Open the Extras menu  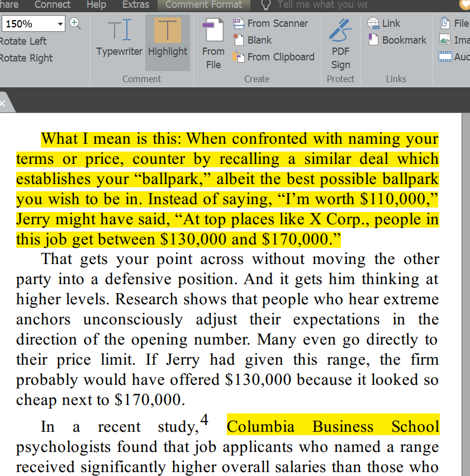point(135,4)
